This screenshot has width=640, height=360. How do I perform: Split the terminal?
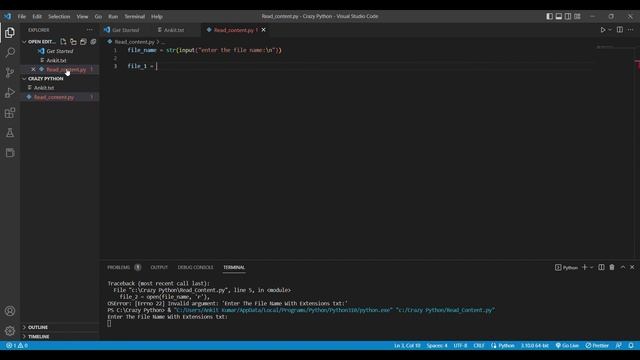pos(601,267)
